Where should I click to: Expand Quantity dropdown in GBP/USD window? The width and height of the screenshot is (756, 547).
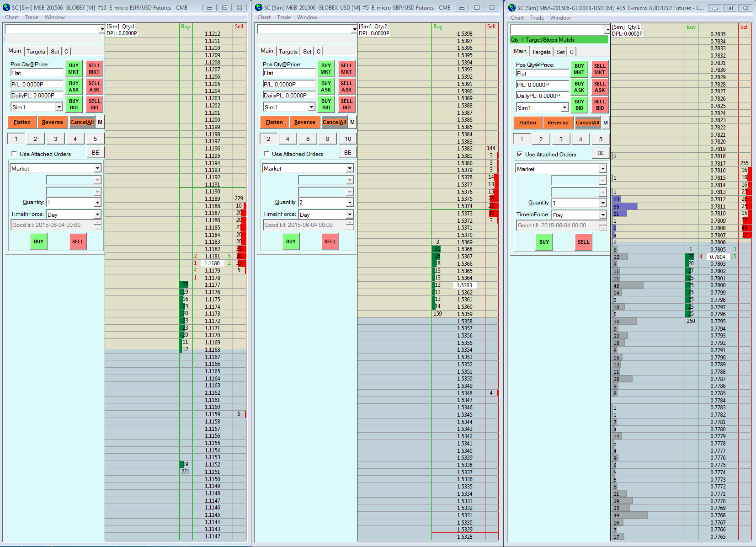[x=350, y=203]
